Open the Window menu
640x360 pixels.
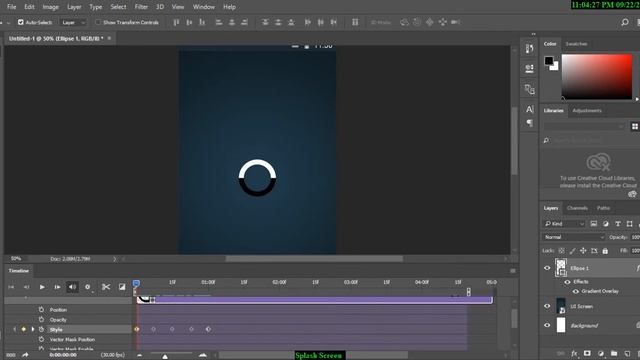click(x=204, y=7)
